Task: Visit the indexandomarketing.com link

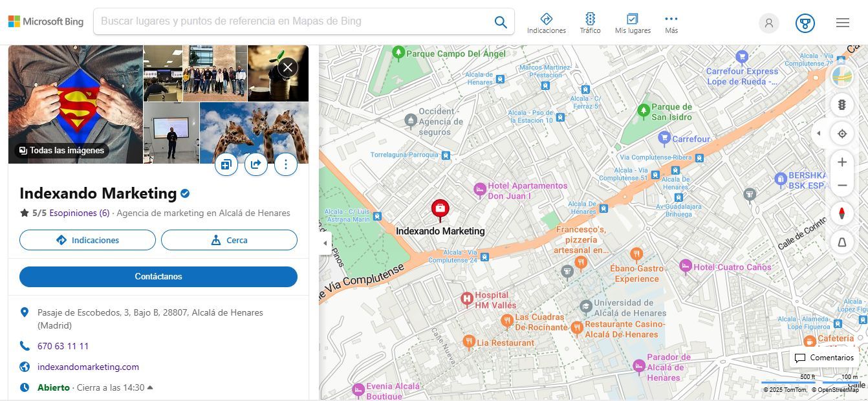Action: 88,367
